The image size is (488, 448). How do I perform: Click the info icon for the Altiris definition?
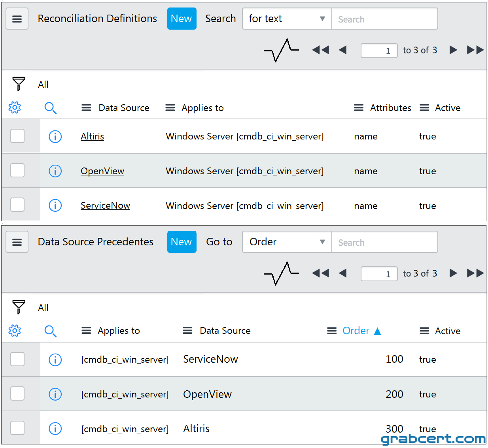pos(55,137)
